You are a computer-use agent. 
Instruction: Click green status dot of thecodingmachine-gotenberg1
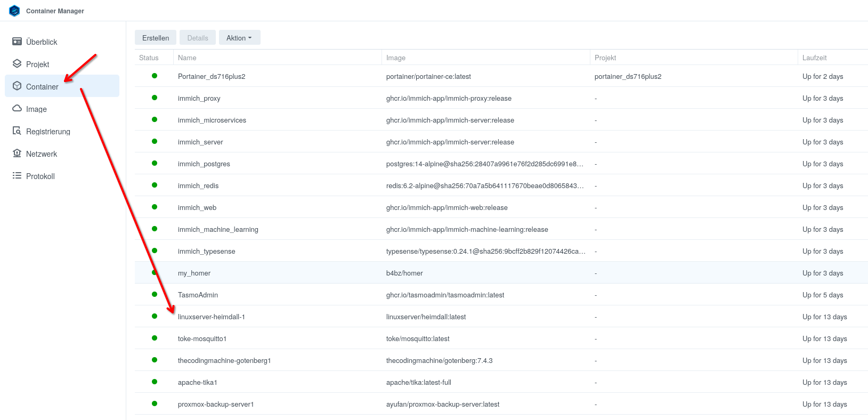[x=155, y=360]
